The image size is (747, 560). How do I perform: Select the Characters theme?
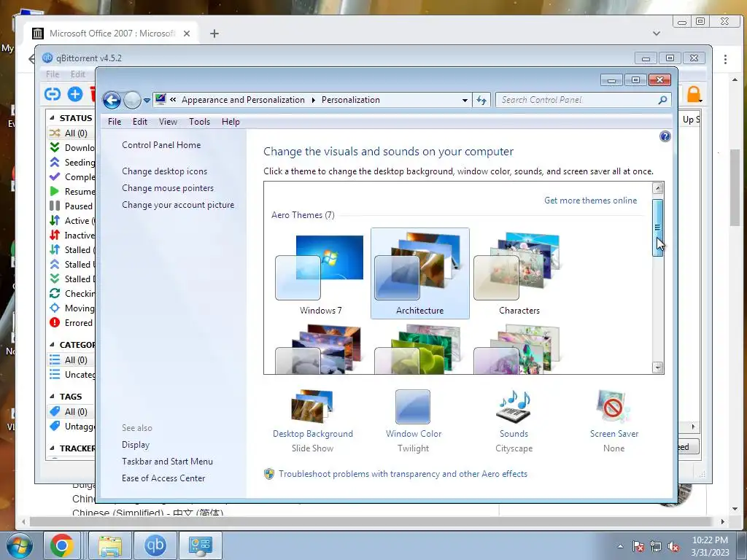click(x=519, y=273)
